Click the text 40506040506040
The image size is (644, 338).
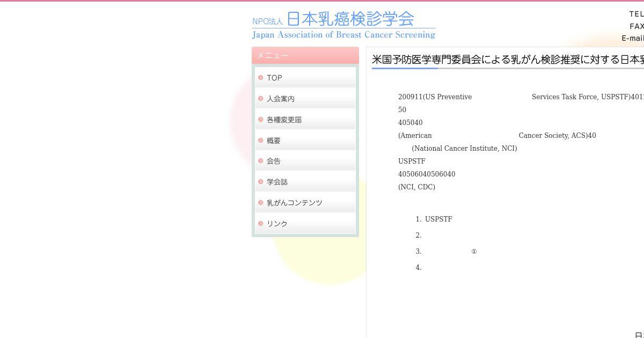(x=427, y=174)
